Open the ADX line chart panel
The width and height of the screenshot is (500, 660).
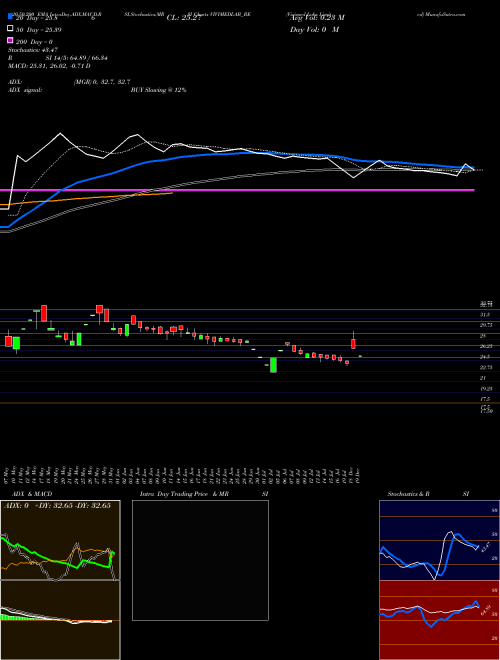pyautogui.click(x=60, y=540)
